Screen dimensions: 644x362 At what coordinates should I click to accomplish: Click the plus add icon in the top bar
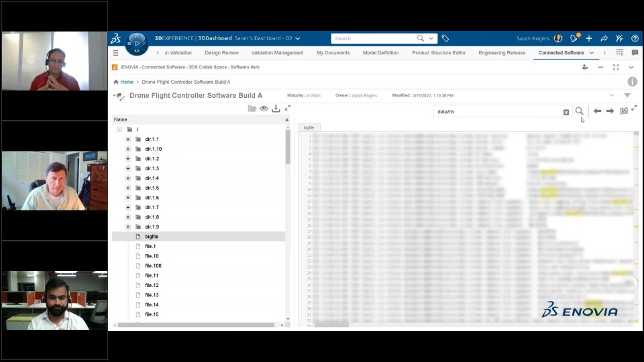589,38
